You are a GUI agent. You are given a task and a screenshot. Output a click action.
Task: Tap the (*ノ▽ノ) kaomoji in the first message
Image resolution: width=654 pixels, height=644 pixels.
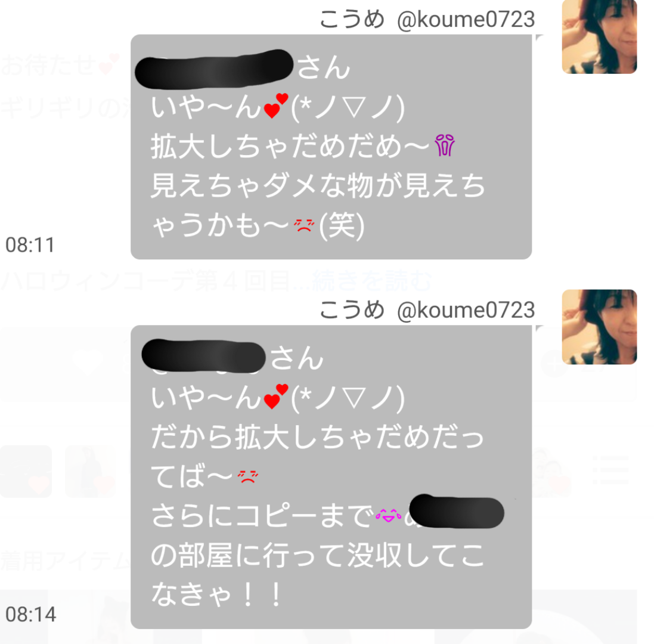point(348,107)
